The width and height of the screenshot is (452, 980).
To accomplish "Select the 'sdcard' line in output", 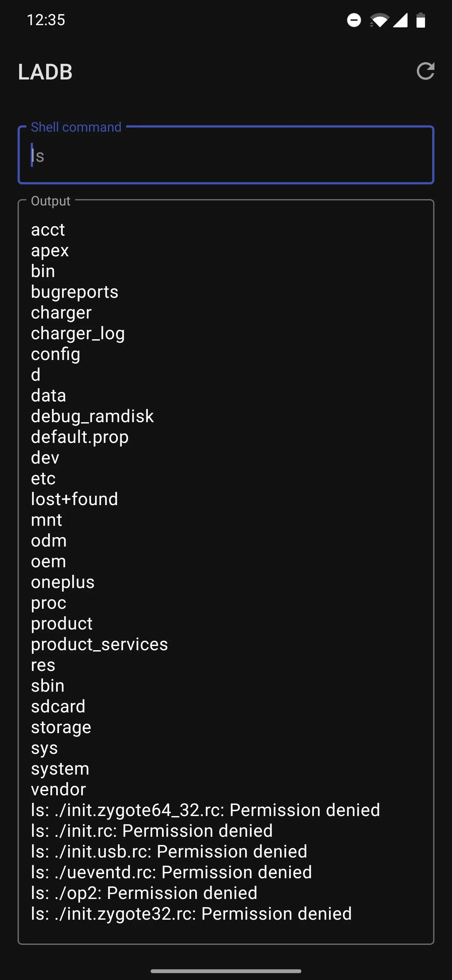I will 58,706.
